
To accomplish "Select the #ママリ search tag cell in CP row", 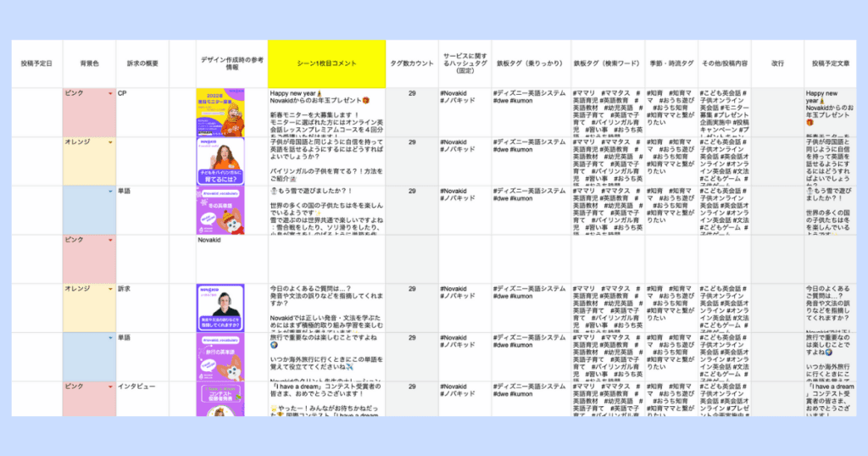I will tap(608, 113).
